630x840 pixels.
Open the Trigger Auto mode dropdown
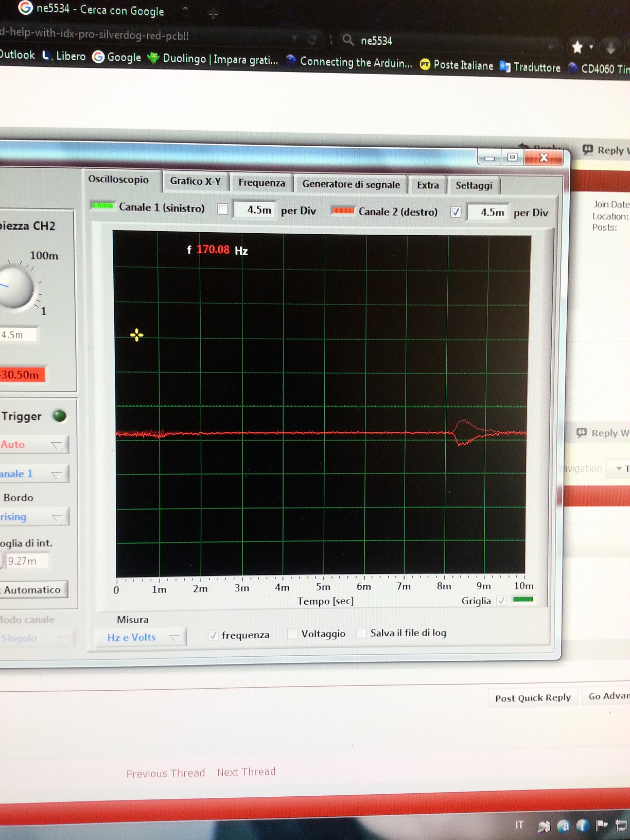33,445
